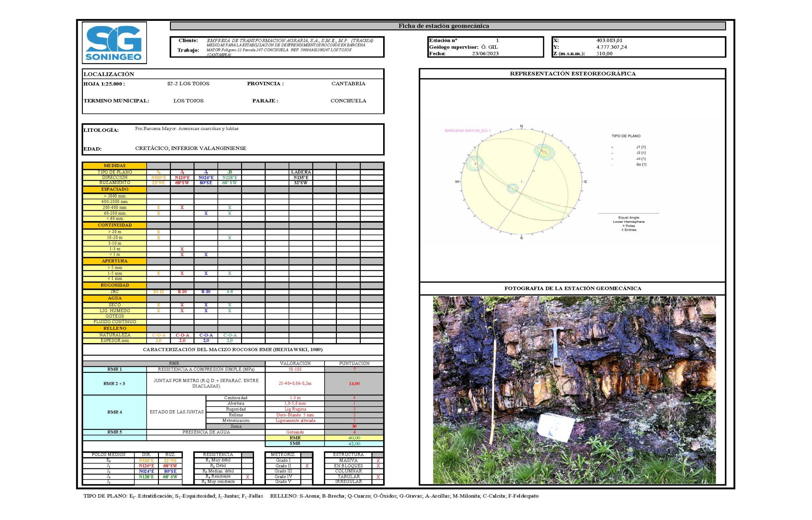This screenshot has height=520, width=812.
Task: Check the empty IRREGULAR structure box
Action: coord(378,482)
